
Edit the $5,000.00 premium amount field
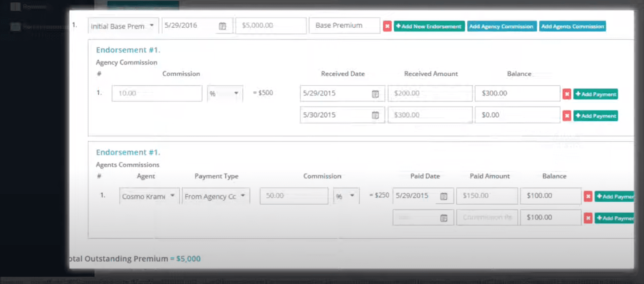click(271, 26)
